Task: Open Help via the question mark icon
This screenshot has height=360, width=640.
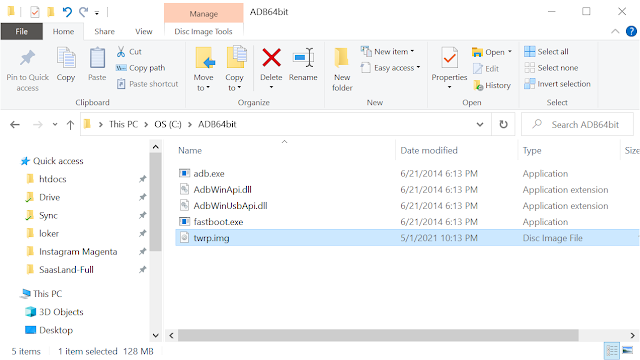Action: [x=631, y=31]
